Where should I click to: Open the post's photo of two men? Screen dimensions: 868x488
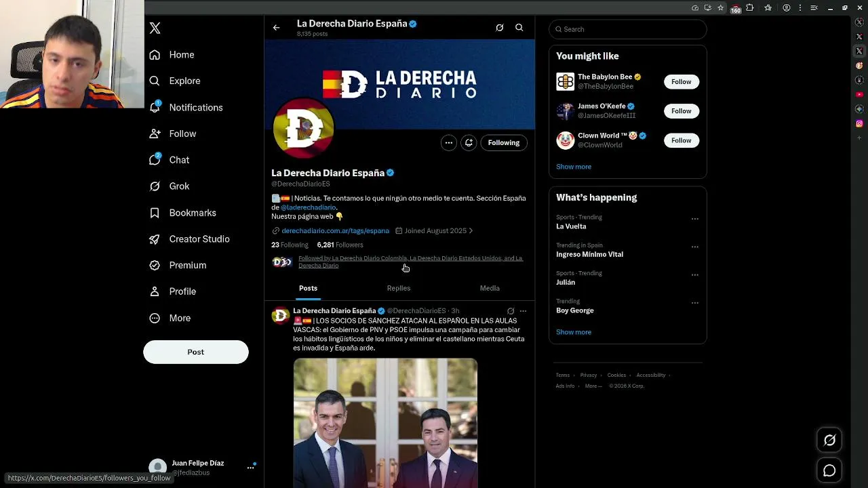(x=385, y=423)
